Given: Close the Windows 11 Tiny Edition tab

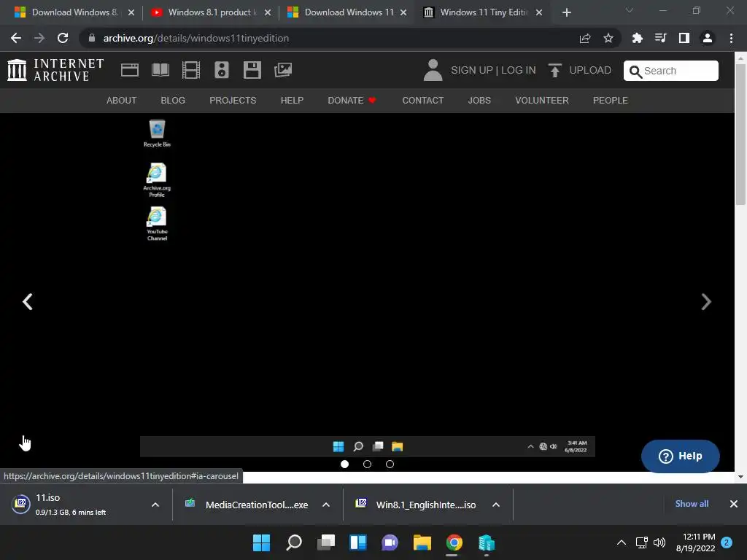Looking at the screenshot, I should (x=539, y=12).
